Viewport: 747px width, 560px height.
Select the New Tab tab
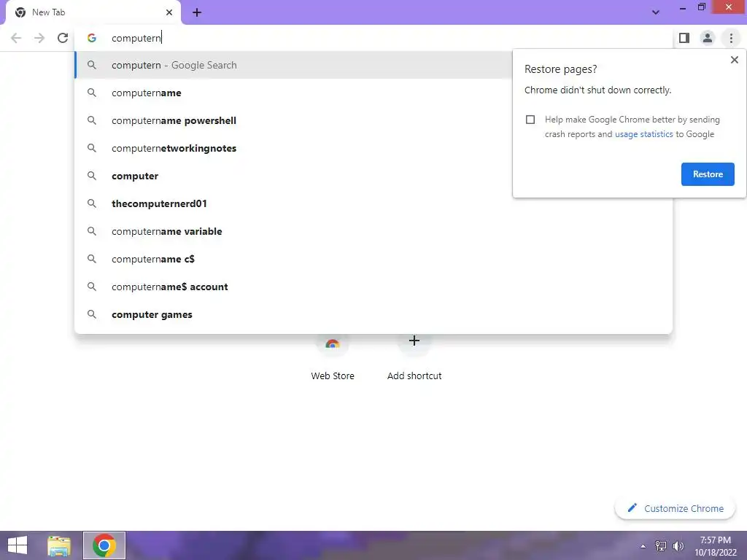point(93,12)
